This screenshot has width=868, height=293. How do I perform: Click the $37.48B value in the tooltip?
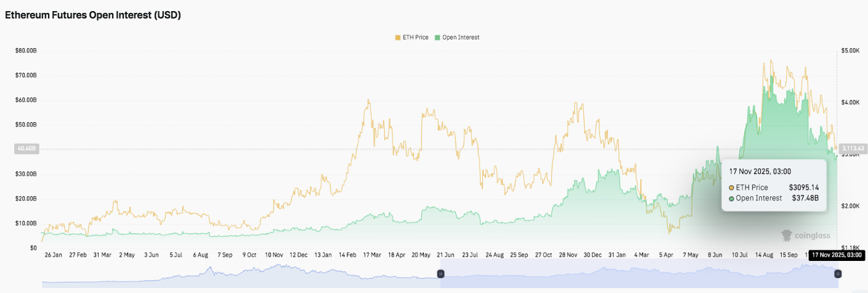click(x=805, y=198)
